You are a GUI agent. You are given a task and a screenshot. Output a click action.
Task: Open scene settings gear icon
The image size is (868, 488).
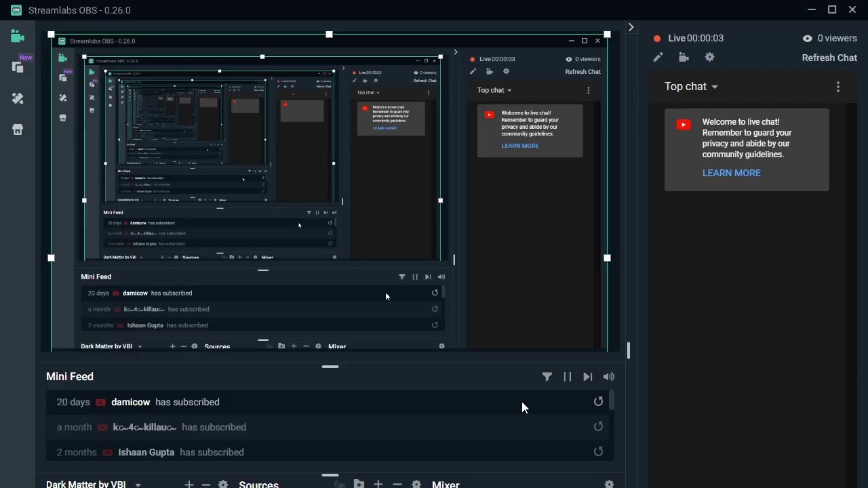pyautogui.click(x=223, y=484)
